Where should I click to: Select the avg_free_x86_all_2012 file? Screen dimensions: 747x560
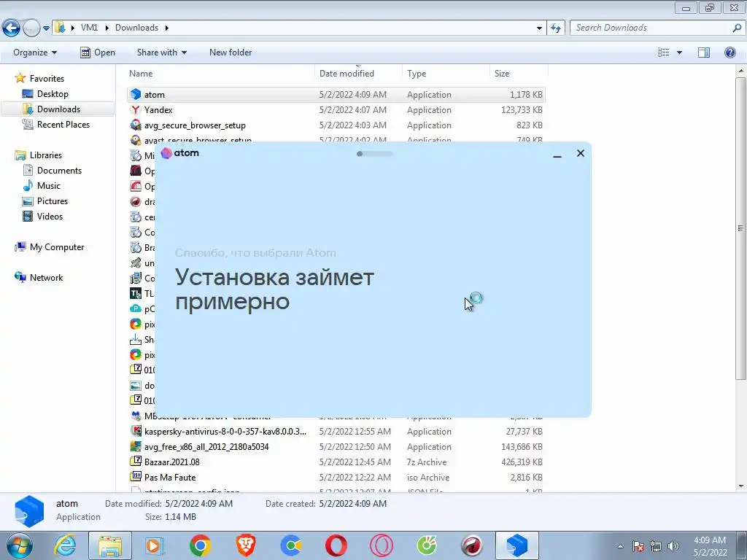(x=206, y=447)
